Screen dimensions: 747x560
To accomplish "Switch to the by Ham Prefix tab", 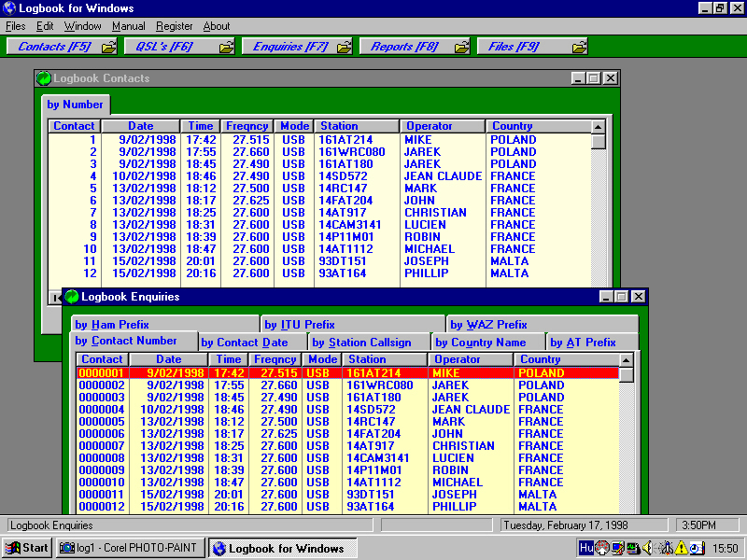I will (x=165, y=324).
